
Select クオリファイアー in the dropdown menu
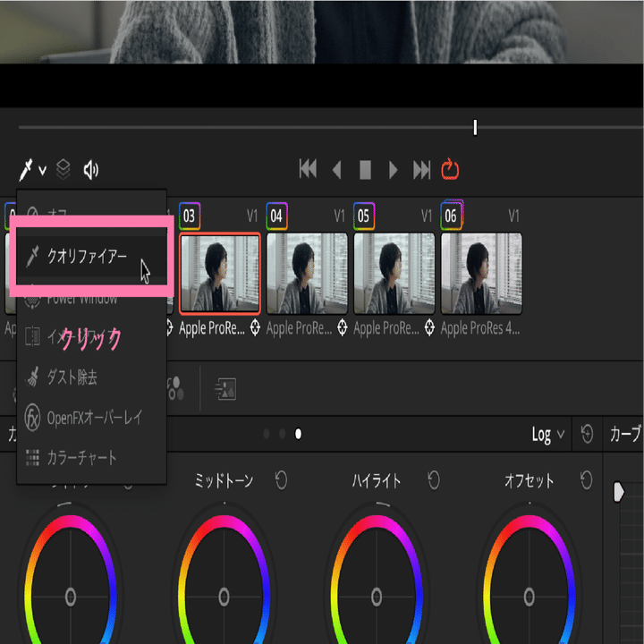(x=91, y=257)
